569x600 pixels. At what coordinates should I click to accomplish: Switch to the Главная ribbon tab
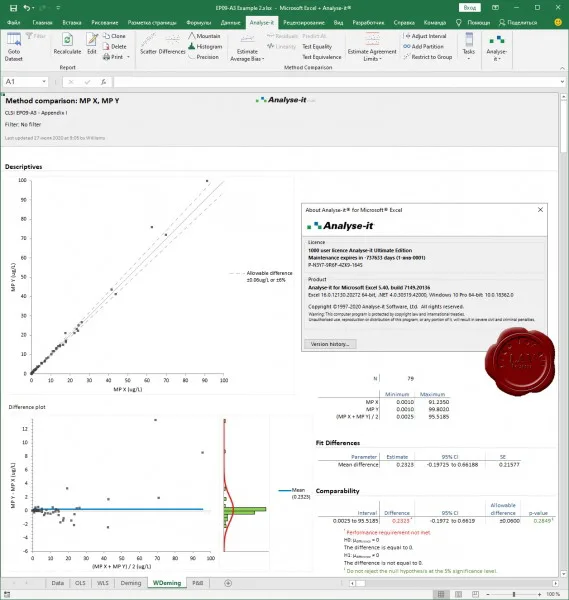42,23
